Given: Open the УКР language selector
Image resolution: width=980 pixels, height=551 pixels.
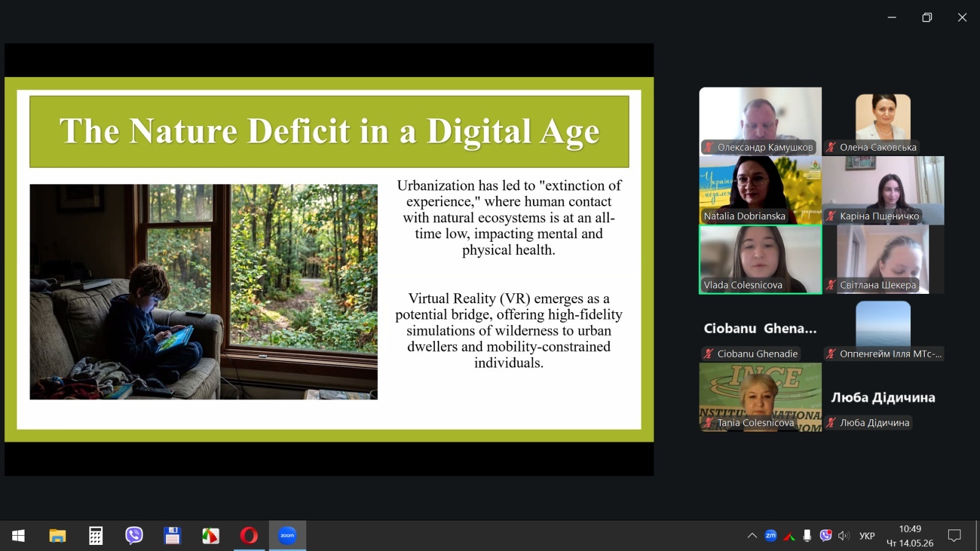Looking at the screenshot, I should coord(867,536).
